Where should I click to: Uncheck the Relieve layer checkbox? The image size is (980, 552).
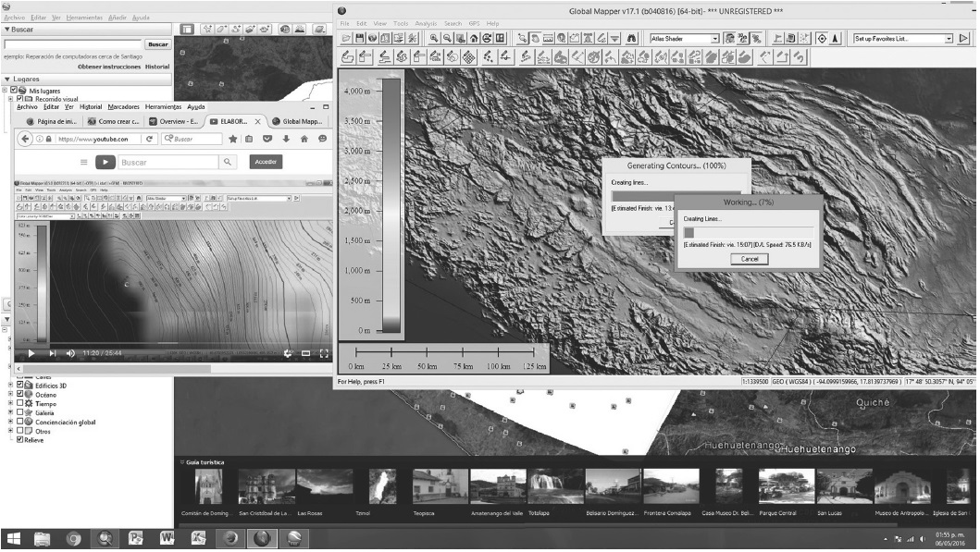coord(20,440)
